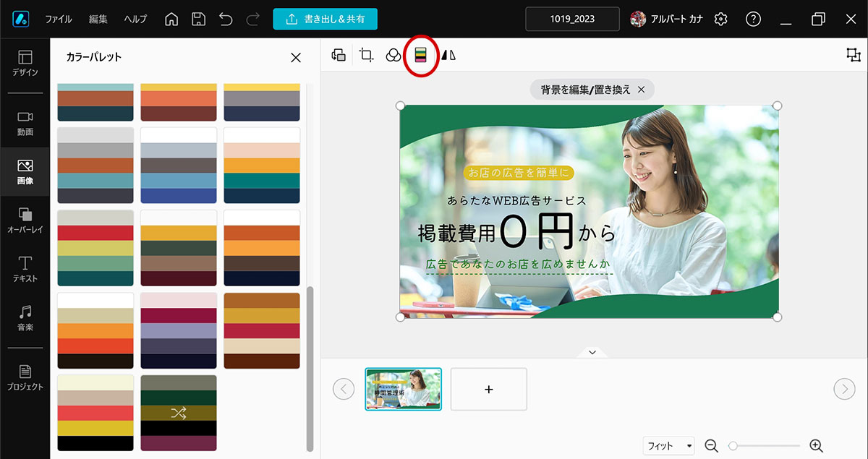The image size is (868, 459).
Task: Open the color palette tool in the toolbar
Action: (421, 55)
